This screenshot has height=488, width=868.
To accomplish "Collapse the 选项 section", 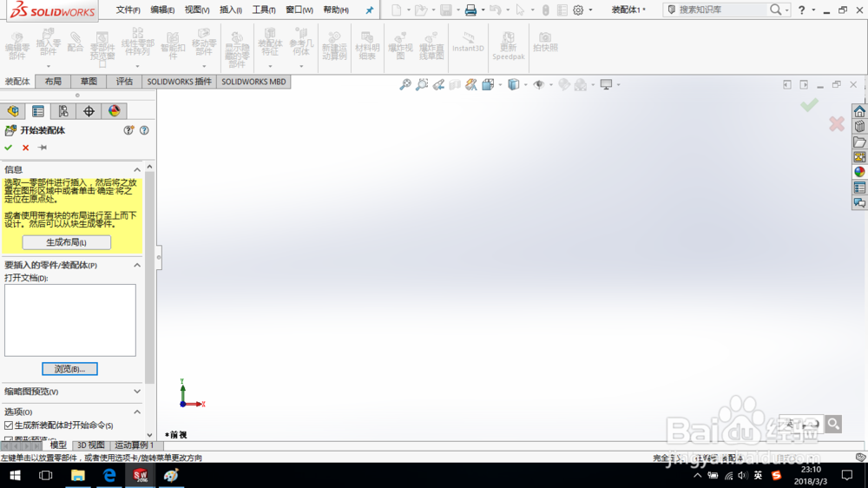I will (x=137, y=412).
